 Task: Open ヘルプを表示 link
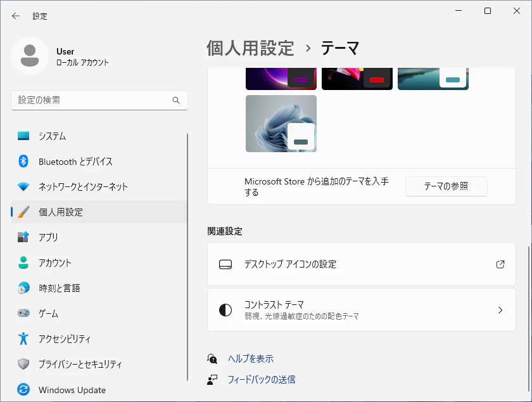coord(251,359)
